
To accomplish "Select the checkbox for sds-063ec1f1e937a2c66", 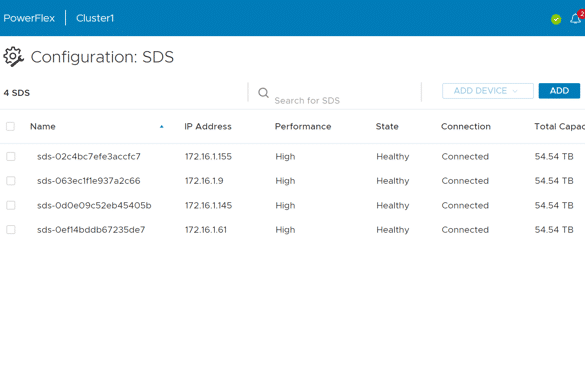I will coord(11,181).
